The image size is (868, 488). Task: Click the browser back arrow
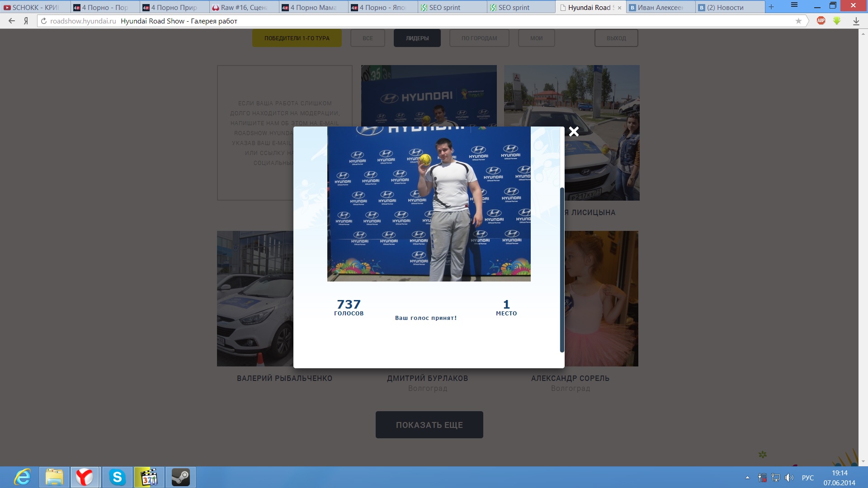12,21
